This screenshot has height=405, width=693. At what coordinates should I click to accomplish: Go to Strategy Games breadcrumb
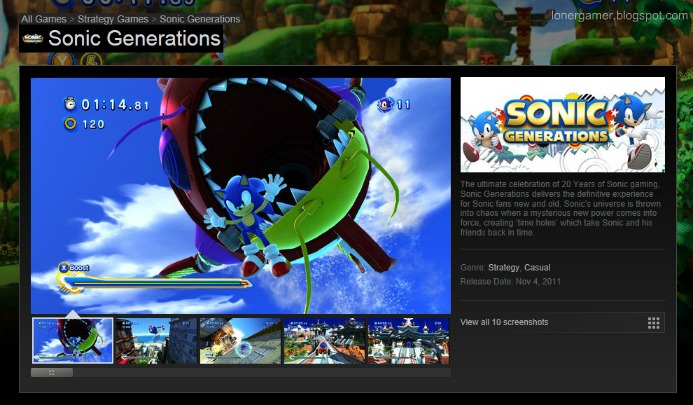click(x=113, y=19)
